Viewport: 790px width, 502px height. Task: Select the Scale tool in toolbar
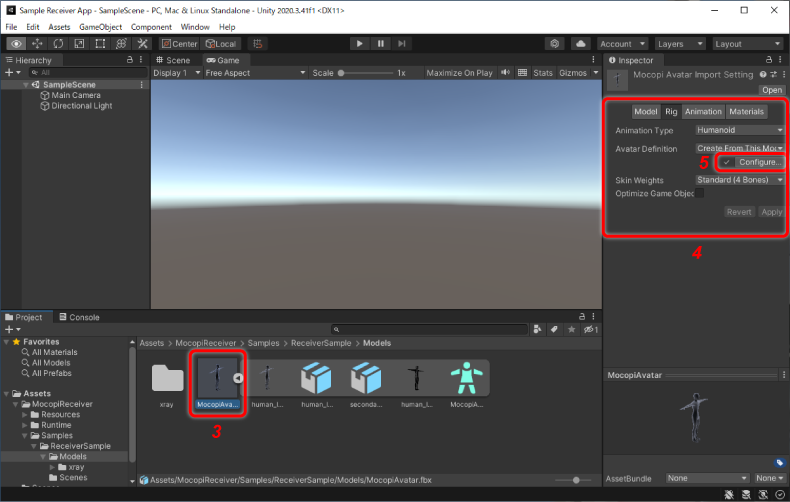point(79,44)
